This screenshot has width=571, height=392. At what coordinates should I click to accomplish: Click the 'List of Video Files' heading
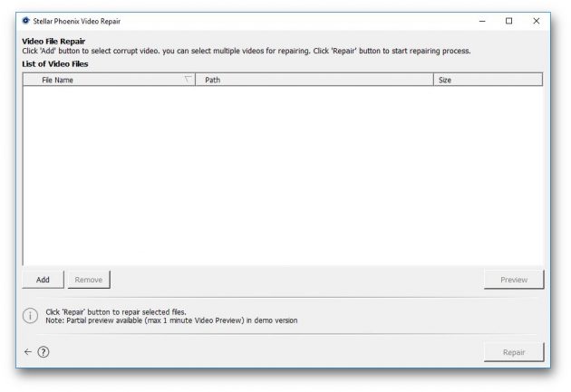point(55,64)
